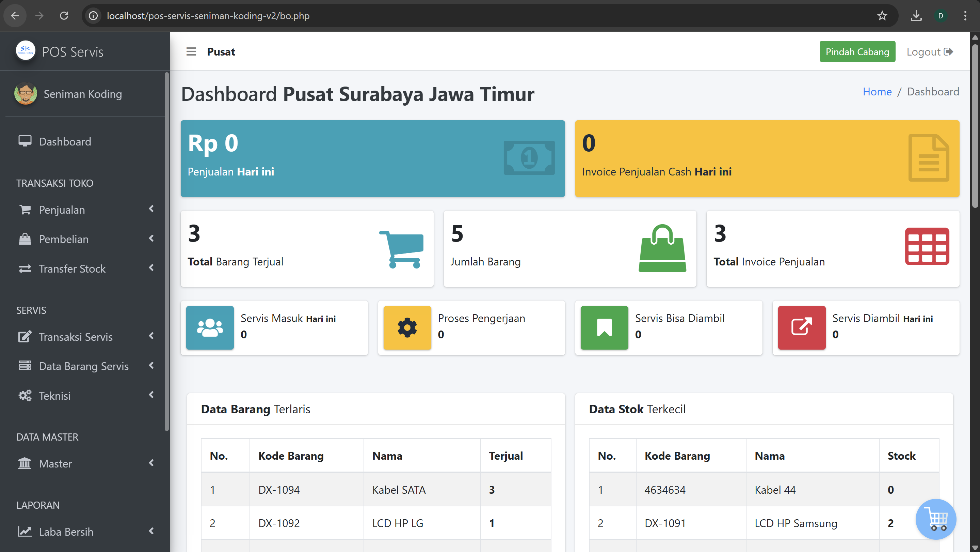The image size is (980, 552).
Task: Bookmark this page with the star icon
Action: (882, 16)
